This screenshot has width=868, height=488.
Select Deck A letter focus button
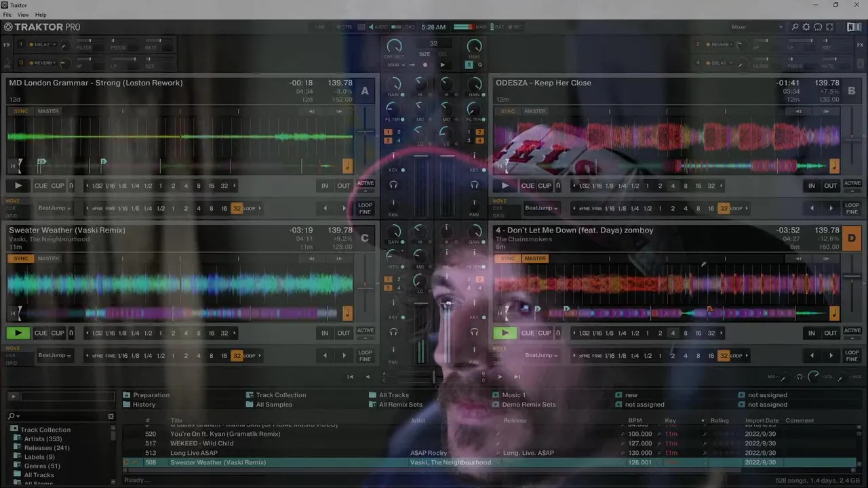point(365,91)
